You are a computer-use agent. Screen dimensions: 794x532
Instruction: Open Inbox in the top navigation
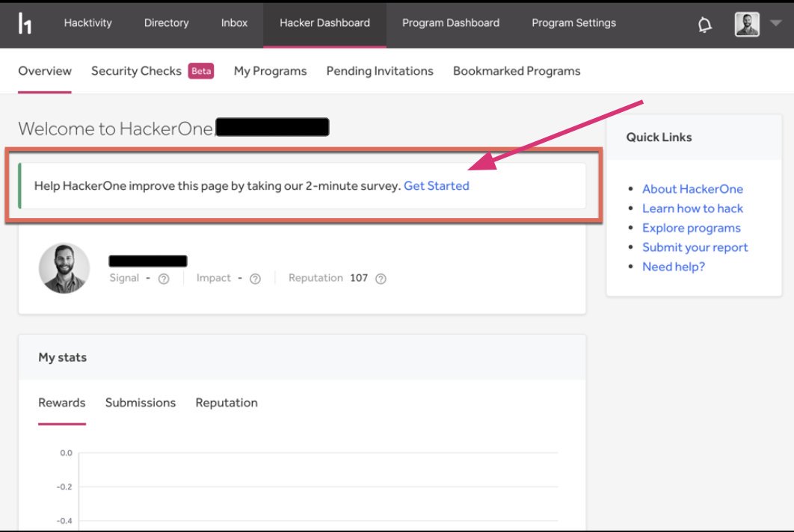[234, 22]
